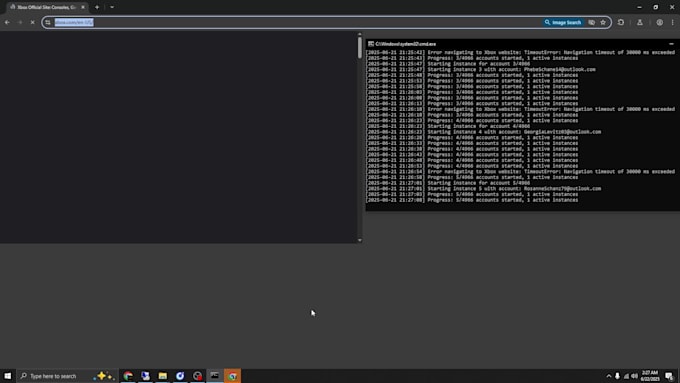Click the icon right of Image Search
Viewport: 680px width, 383px height.
pos(592,22)
